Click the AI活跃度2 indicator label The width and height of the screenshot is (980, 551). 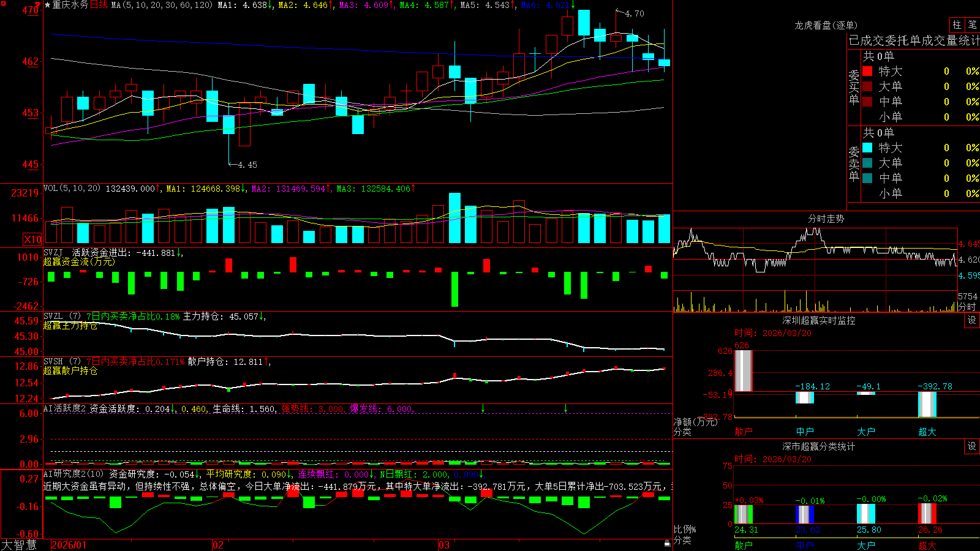pos(64,408)
